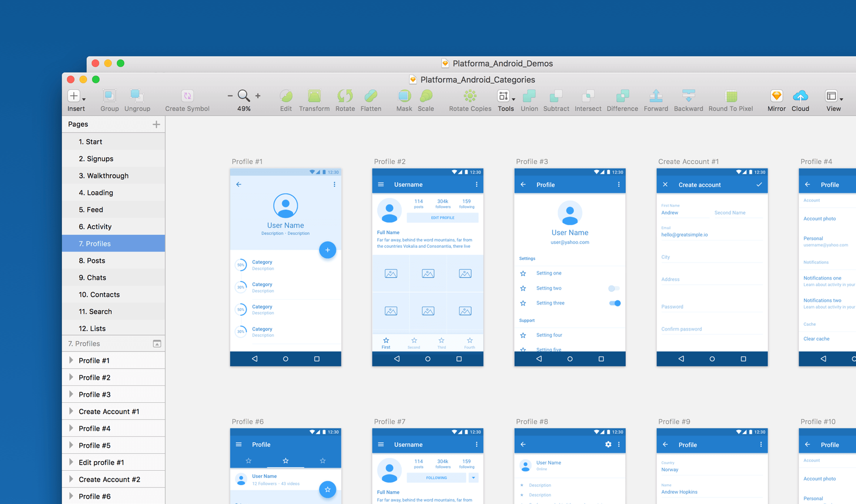Click the Cloud upload icon
The image size is (856, 504).
pos(800,96)
